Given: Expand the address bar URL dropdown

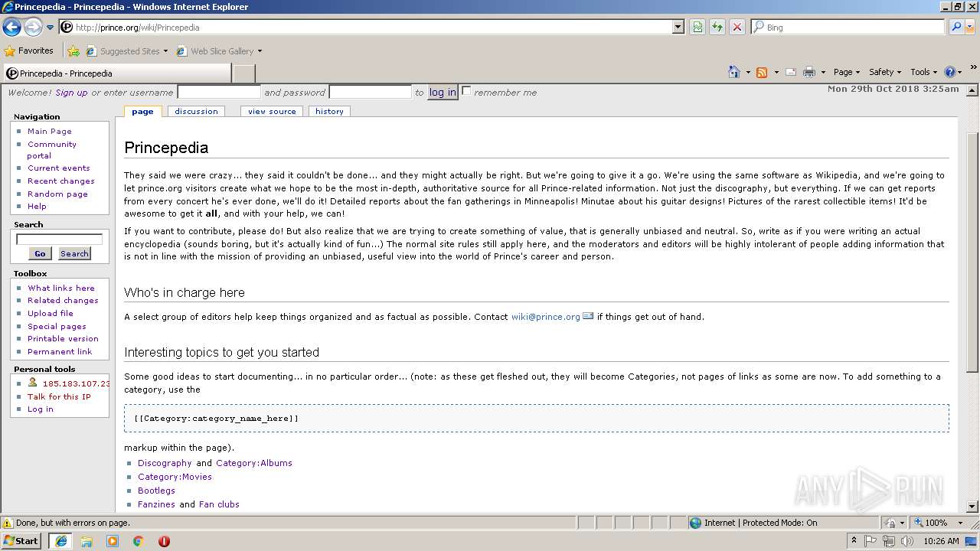Looking at the screenshot, I should pyautogui.click(x=678, y=27).
